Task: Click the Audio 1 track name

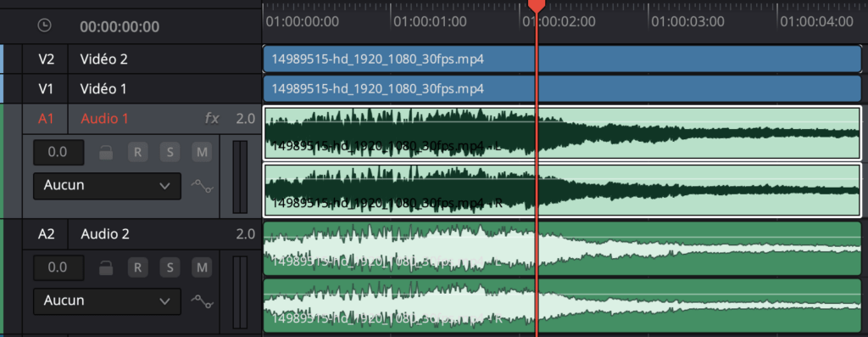Action: [x=104, y=118]
